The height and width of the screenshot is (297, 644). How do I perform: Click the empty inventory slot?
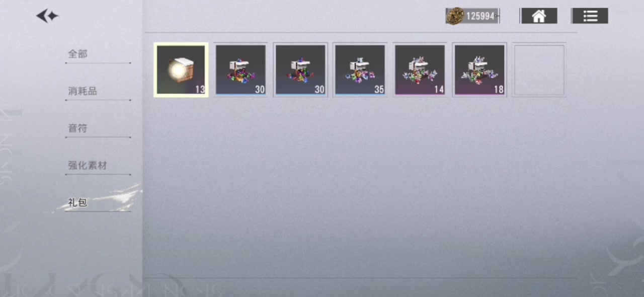point(539,70)
